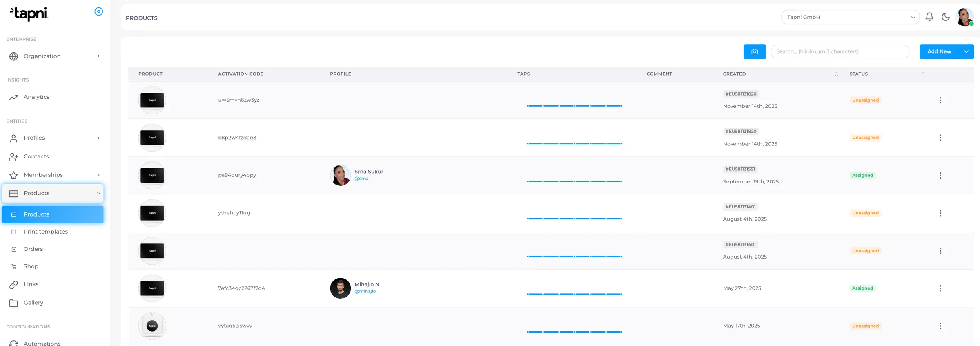This screenshot has width=980, height=346.
Task: Expand the Memberships menu
Action: (53, 175)
